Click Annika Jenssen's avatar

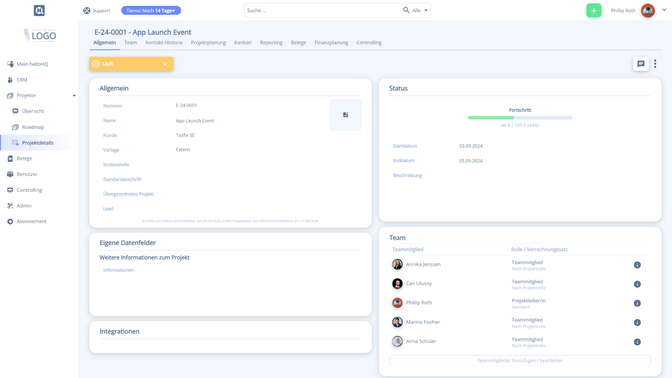pos(397,264)
